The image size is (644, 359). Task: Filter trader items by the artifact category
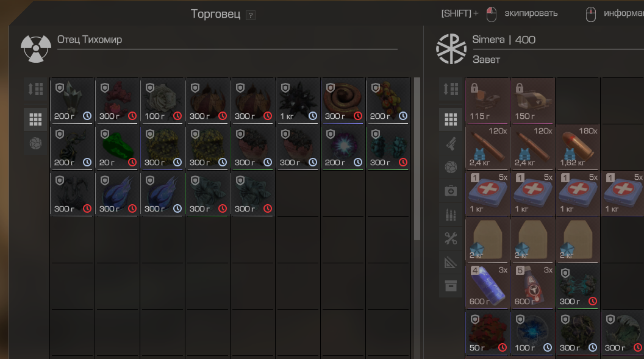35,143
